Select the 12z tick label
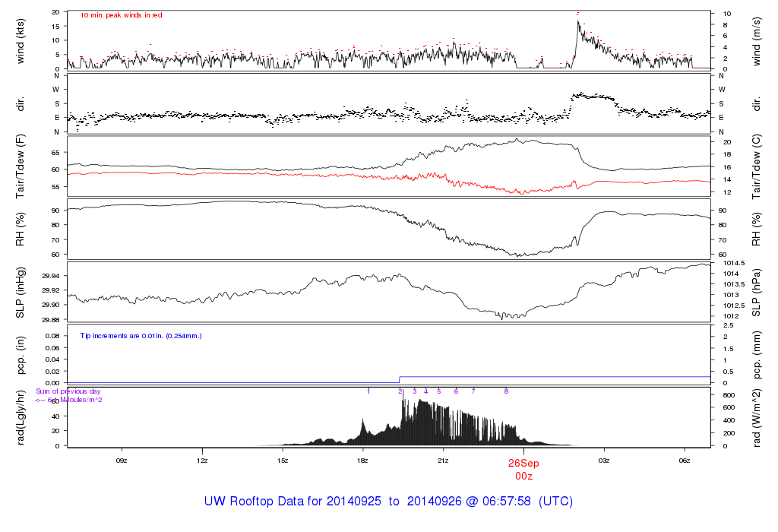778x532 pixels. coord(202,461)
